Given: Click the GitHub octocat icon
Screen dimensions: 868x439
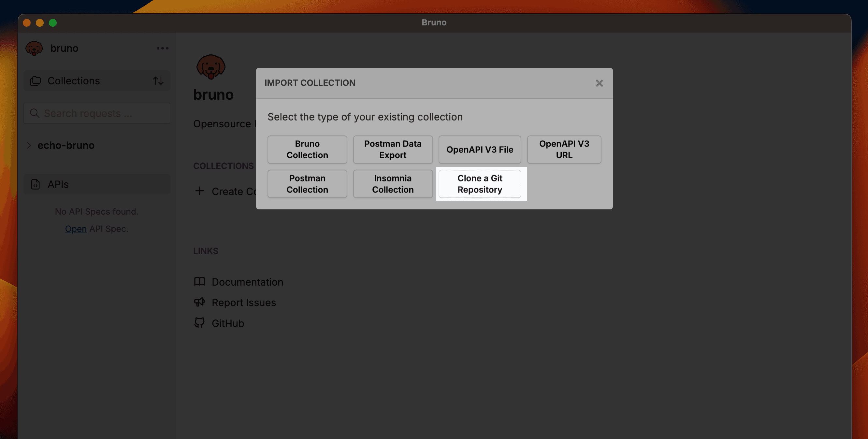Looking at the screenshot, I should [x=200, y=323].
